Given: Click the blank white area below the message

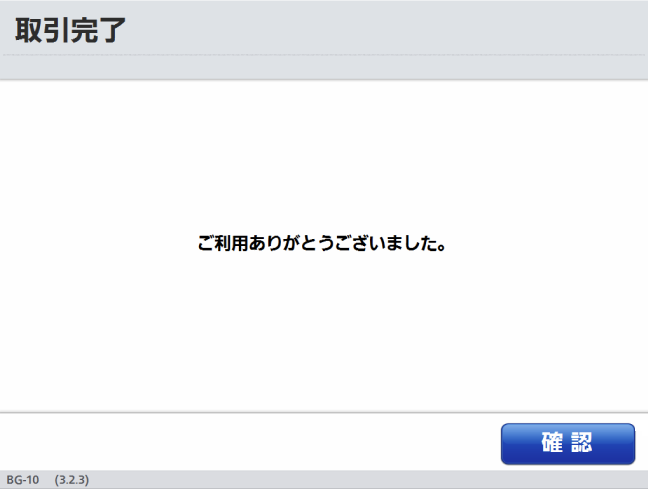Looking at the screenshot, I should pyautogui.click(x=324, y=332).
